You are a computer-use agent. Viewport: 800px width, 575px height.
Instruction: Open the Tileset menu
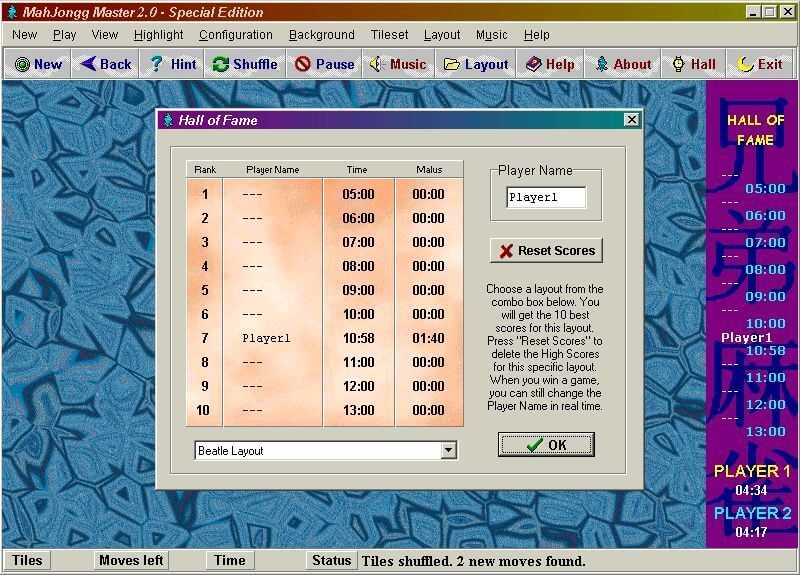coord(389,35)
